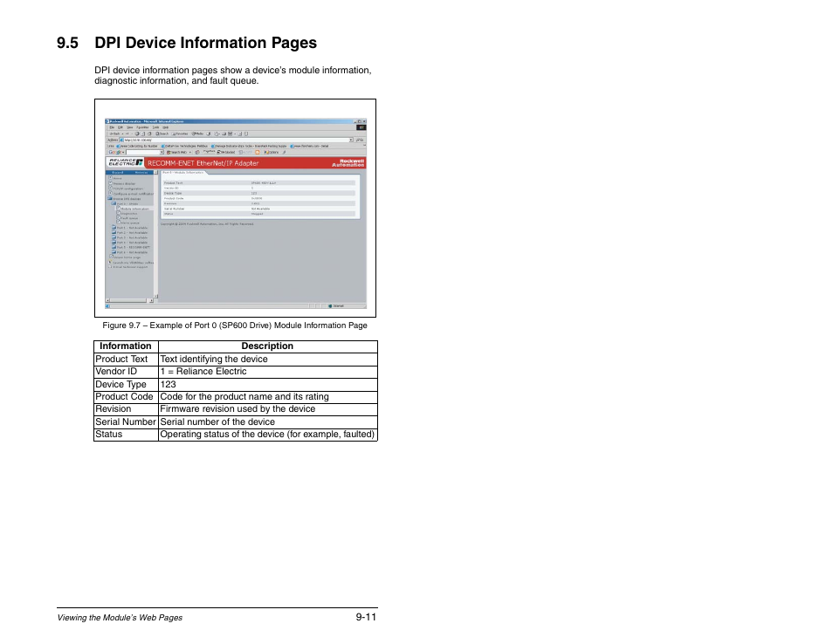Open the address bar dropdown arrow
The image size is (833, 644).
click(x=351, y=140)
